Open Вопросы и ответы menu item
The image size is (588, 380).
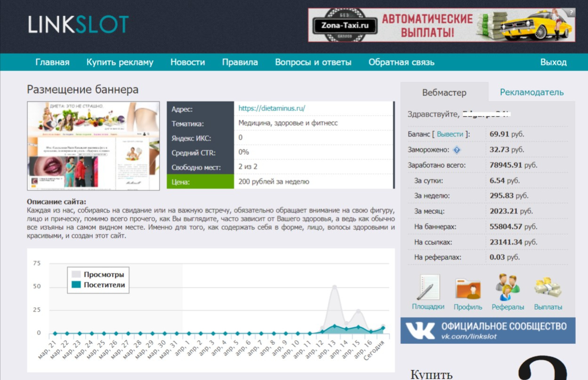313,62
